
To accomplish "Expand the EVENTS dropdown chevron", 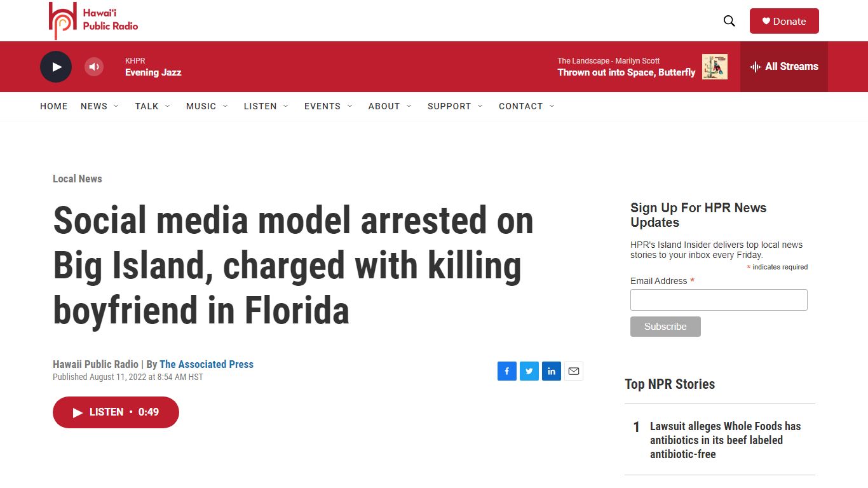I will (x=349, y=106).
